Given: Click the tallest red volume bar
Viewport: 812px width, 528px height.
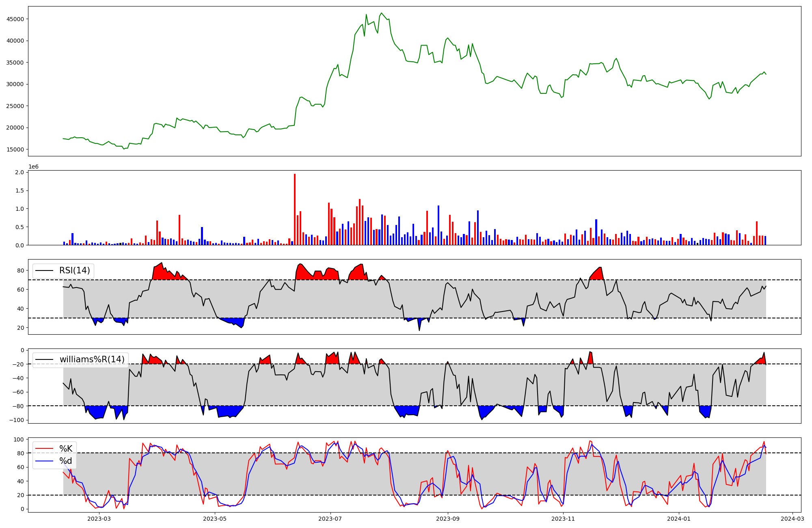Looking at the screenshot, I should pos(295,210).
